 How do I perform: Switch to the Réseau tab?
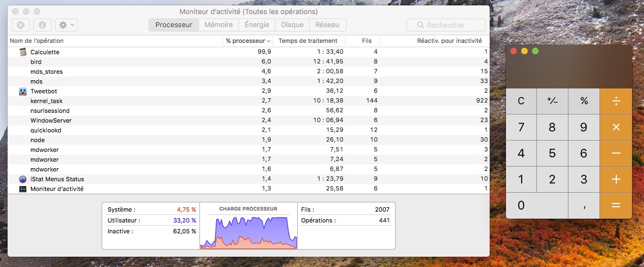(x=327, y=25)
